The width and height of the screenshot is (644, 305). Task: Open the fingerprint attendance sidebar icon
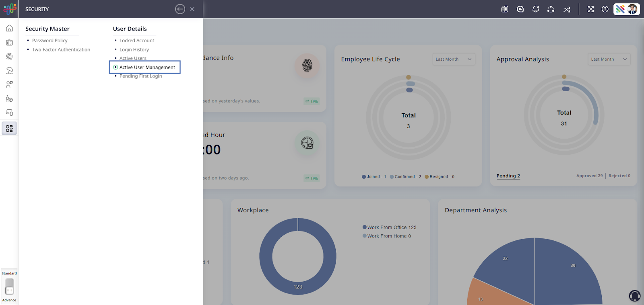coord(9,56)
